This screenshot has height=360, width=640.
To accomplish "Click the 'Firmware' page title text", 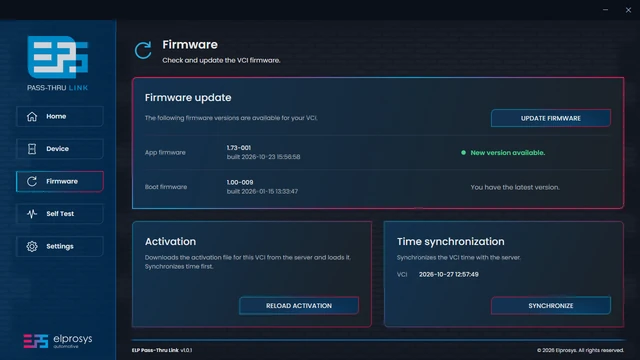I will (x=190, y=44).
